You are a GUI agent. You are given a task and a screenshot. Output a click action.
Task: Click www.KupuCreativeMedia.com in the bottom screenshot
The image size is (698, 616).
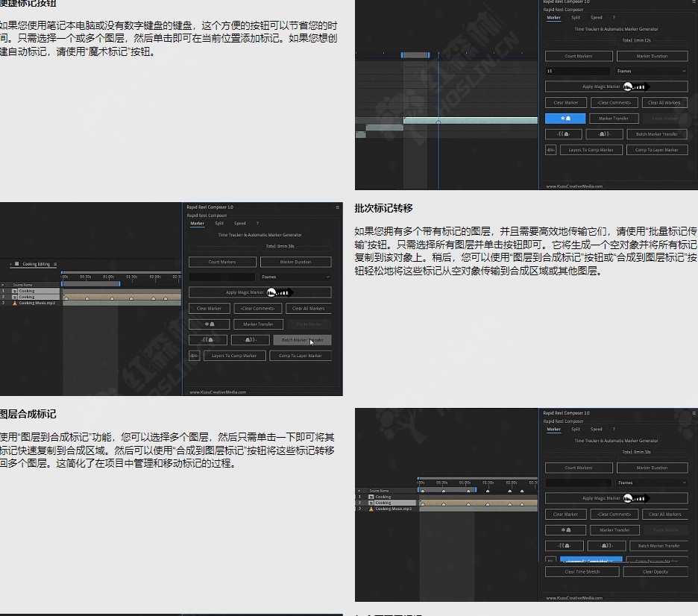point(574,598)
